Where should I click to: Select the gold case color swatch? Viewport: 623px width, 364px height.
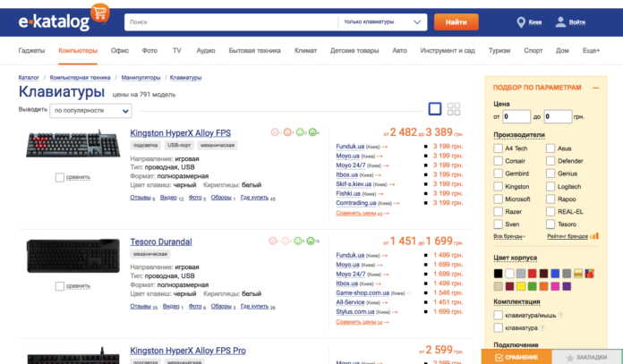click(x=578, y=274)
